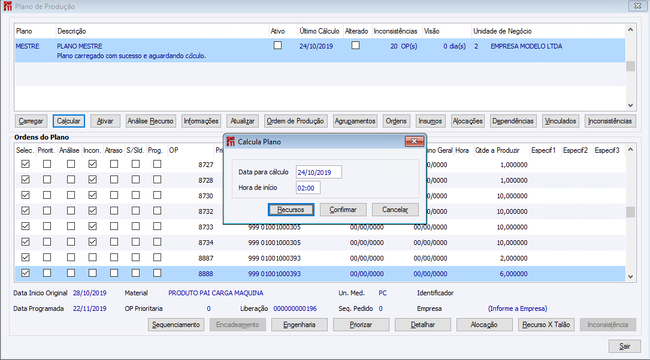
Task: Open the Sequenciamento button
Action: click(x=176, y=325)
